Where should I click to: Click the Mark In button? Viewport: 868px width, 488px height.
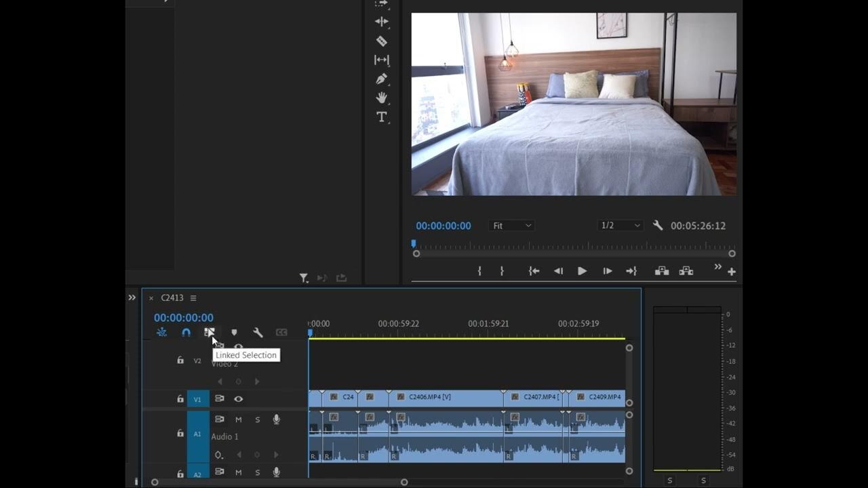[x=479, y=271]
